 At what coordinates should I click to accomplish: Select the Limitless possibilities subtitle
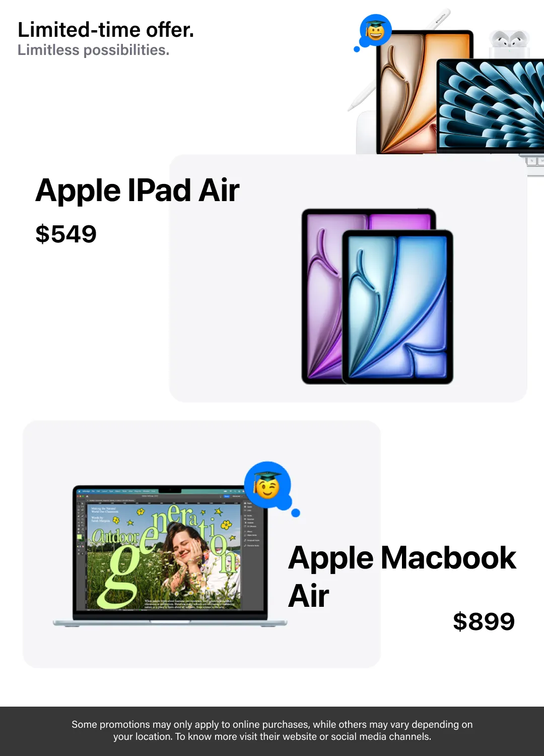[93, 50]
